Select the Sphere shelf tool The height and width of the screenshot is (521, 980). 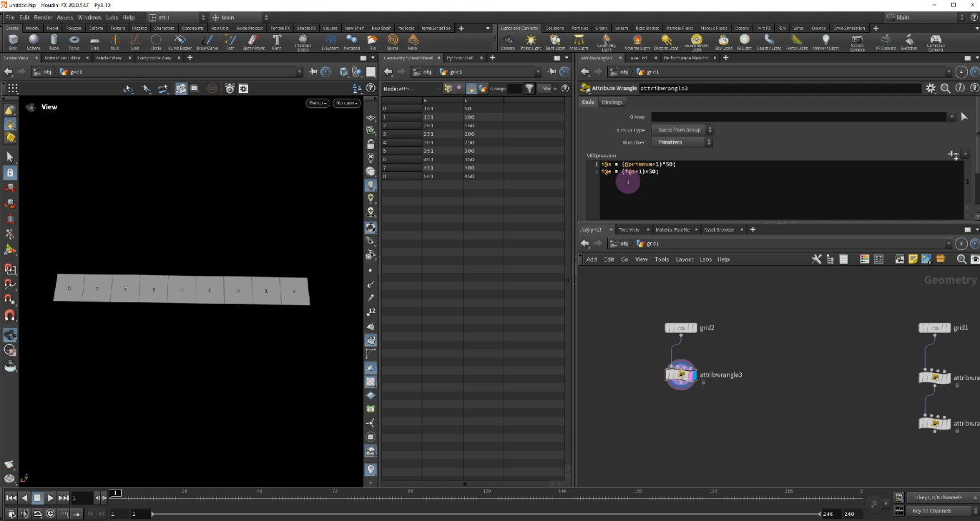(34, 42)
